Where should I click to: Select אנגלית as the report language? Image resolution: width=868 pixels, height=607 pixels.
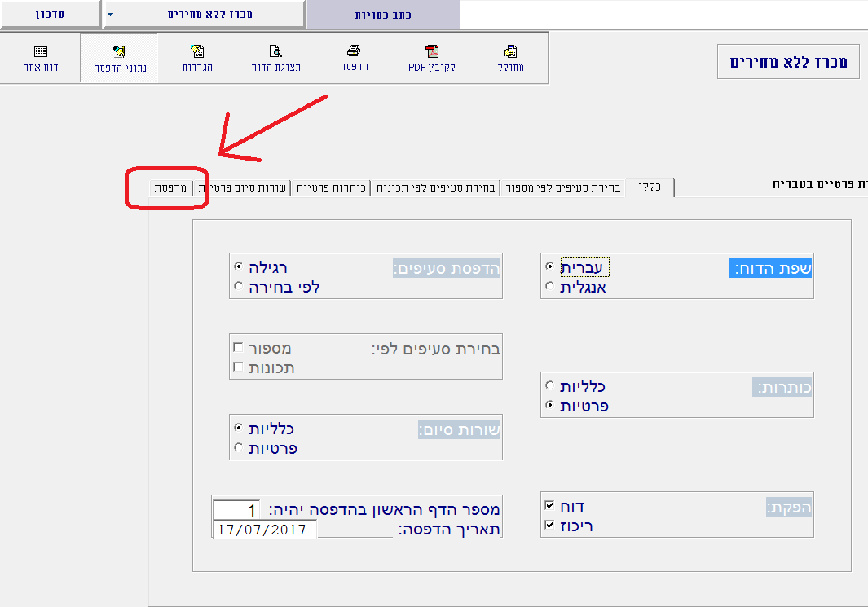[x=550, y=287]
